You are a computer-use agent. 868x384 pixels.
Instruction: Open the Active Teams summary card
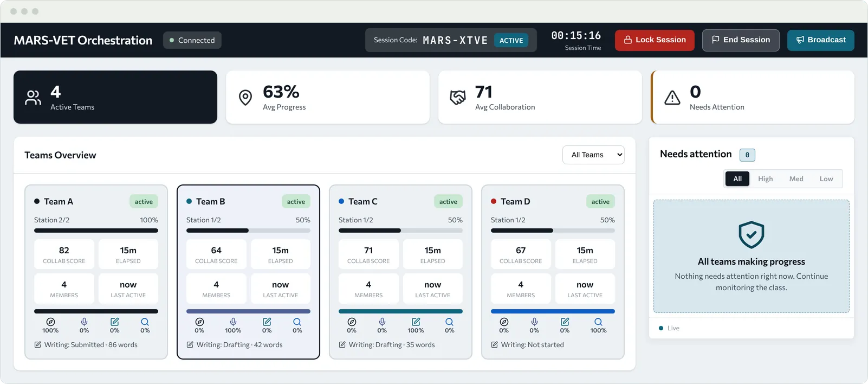(x=115, y=97)
